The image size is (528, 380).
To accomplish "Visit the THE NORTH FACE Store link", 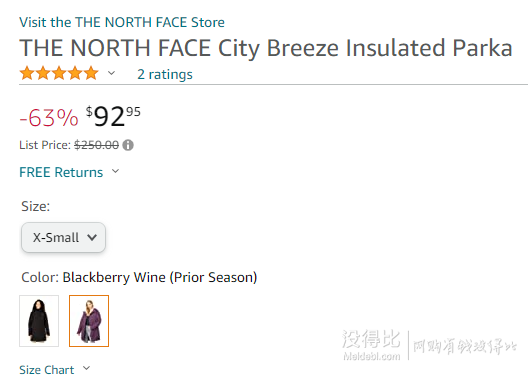I will (x=122, y=22).
